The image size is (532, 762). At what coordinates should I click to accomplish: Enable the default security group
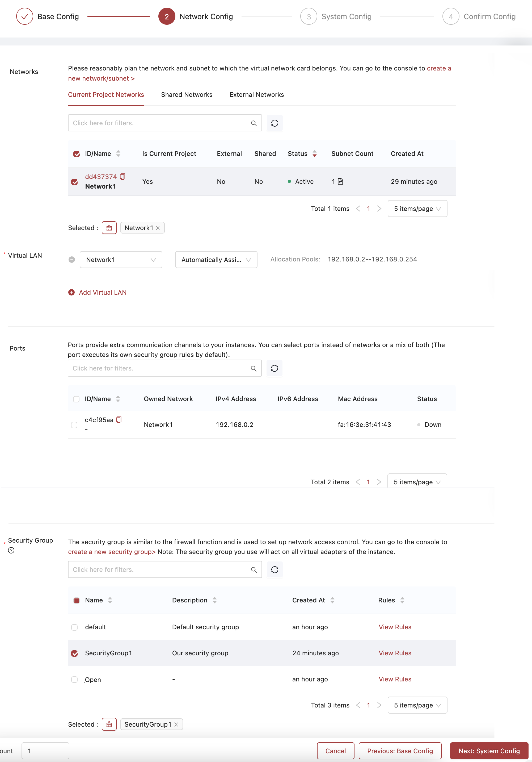[x=74, y=627]
